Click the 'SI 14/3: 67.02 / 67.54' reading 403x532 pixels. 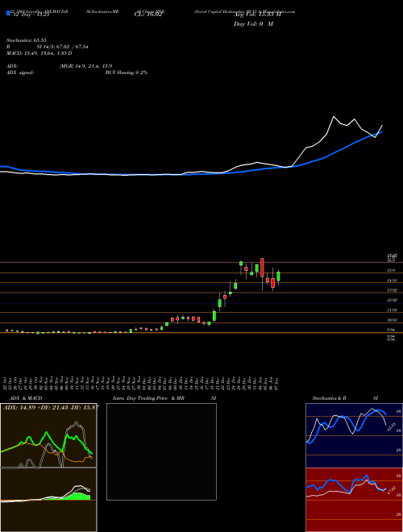pos(63,47)
